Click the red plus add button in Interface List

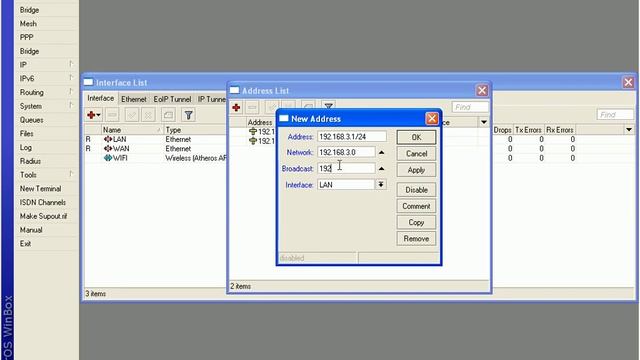pyautogui.click(x=93, y=115)
